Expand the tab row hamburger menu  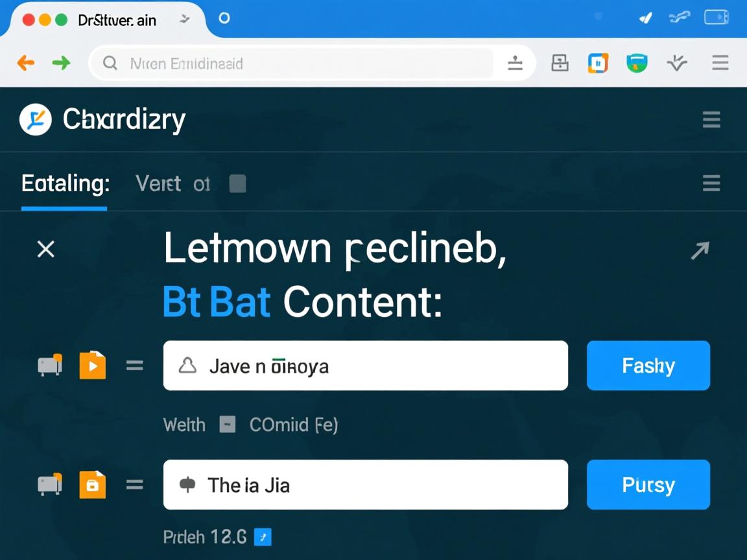pos(711,184)
